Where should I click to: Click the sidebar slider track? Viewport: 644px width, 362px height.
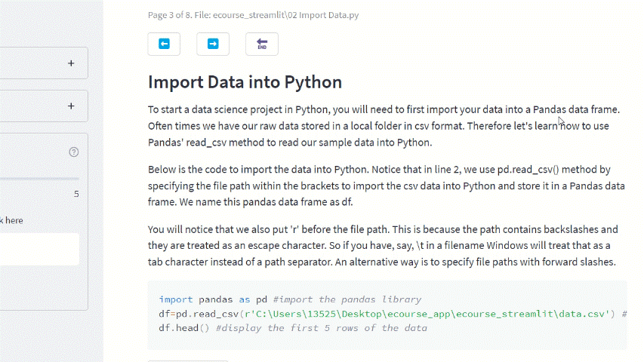pos(39,179)
